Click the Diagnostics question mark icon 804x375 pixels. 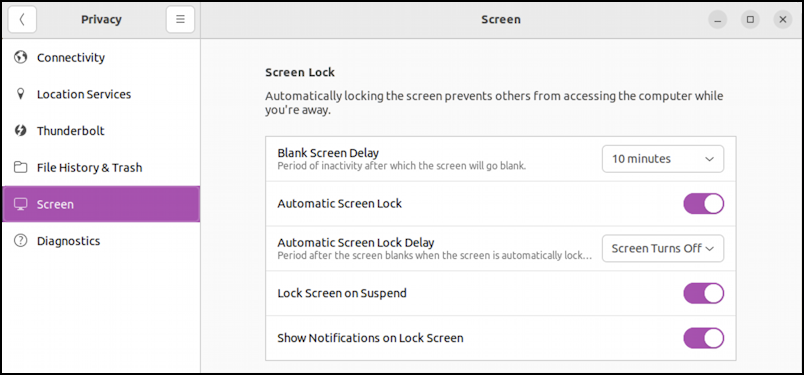point(21,241)
